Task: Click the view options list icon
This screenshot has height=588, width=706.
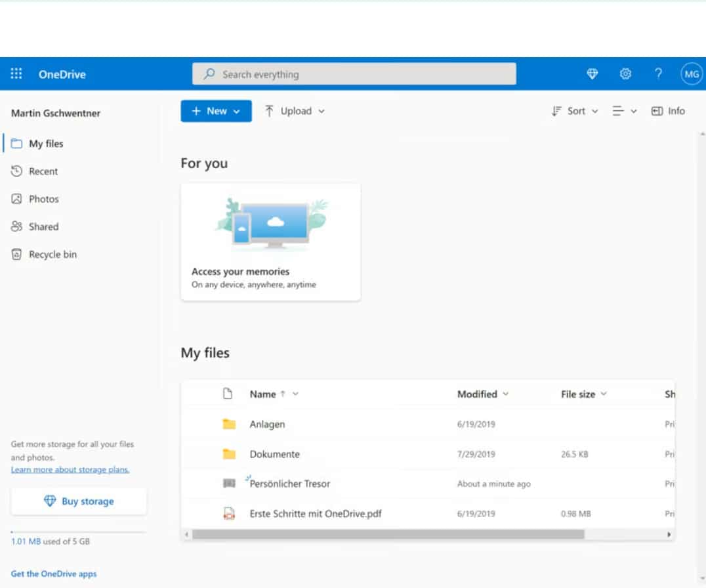Action: click(618, 111)
